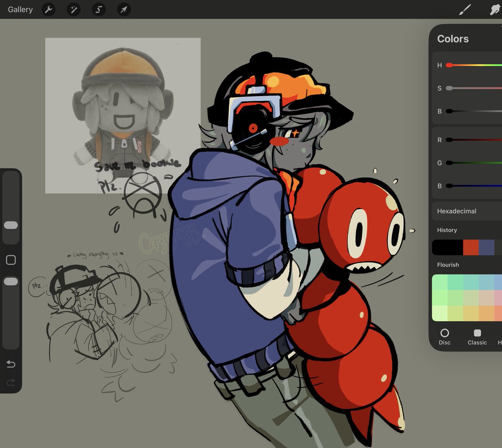
Task: Activate the Selection tool
Action: click(99, 9)
